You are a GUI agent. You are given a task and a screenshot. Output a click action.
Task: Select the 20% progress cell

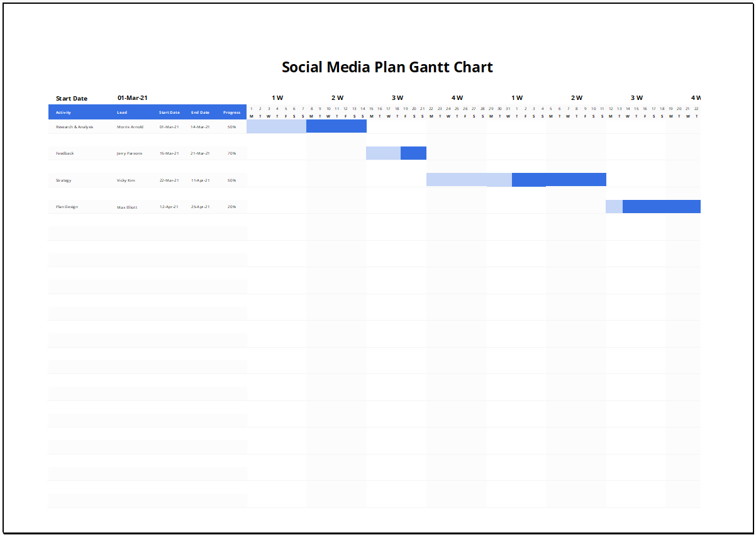tap(231, 207)
